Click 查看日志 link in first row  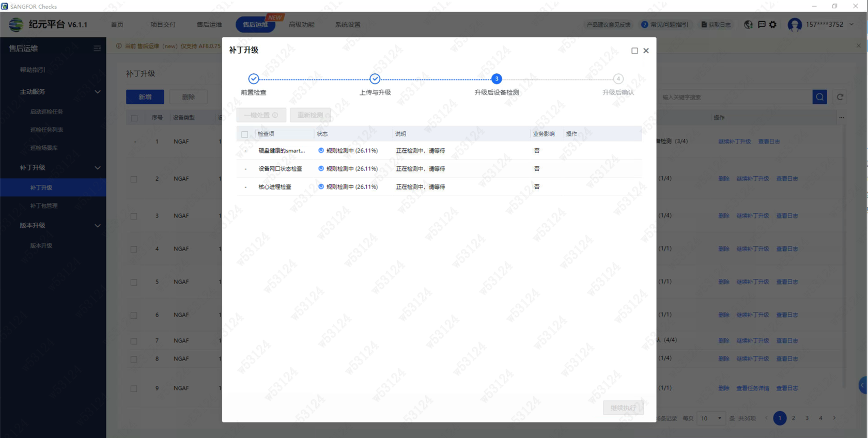(769, 142)
